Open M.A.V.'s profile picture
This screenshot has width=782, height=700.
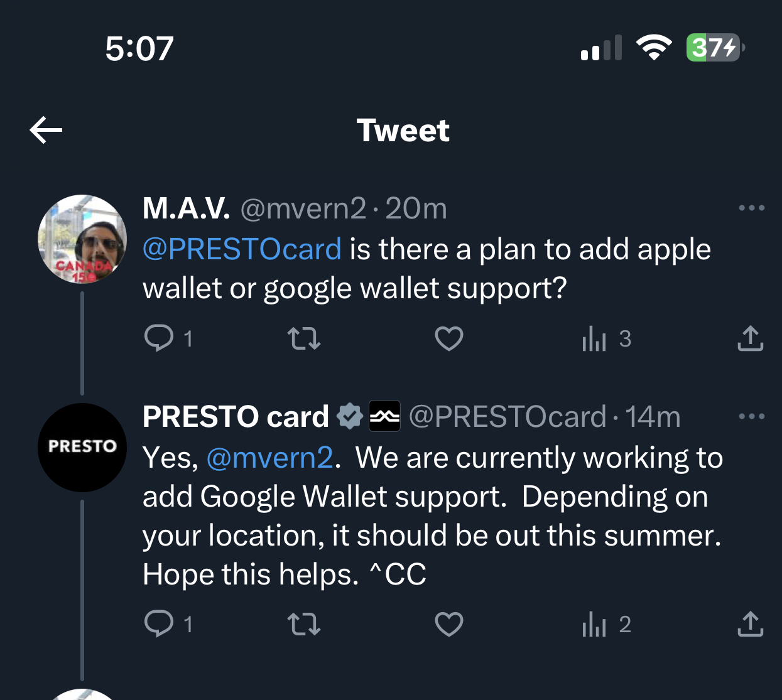tap(82, 239)
